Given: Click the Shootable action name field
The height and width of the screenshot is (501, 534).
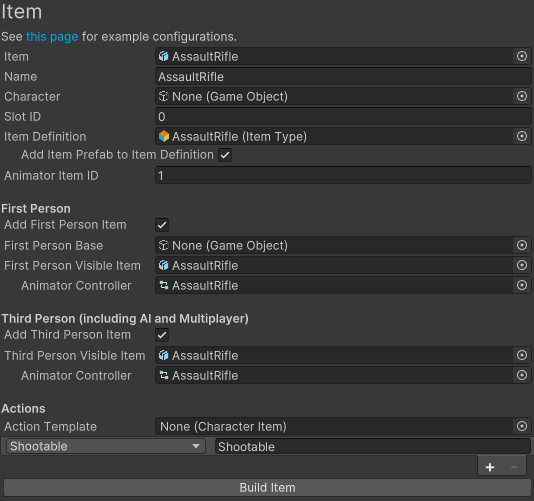Looking at the screenshot, I should click(373, 447).
